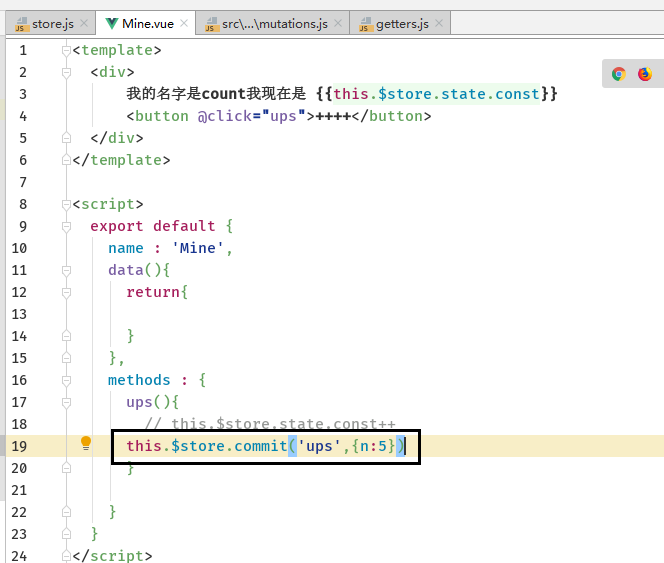
Task: Collapse the <script> block on line 8
Action: [x=66, y=205]
